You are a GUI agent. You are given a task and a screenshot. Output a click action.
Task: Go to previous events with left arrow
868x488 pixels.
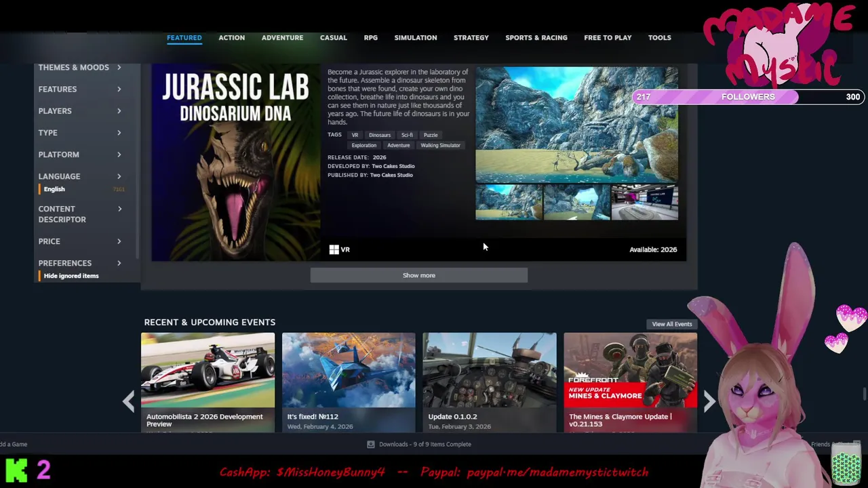pos(129,401)
